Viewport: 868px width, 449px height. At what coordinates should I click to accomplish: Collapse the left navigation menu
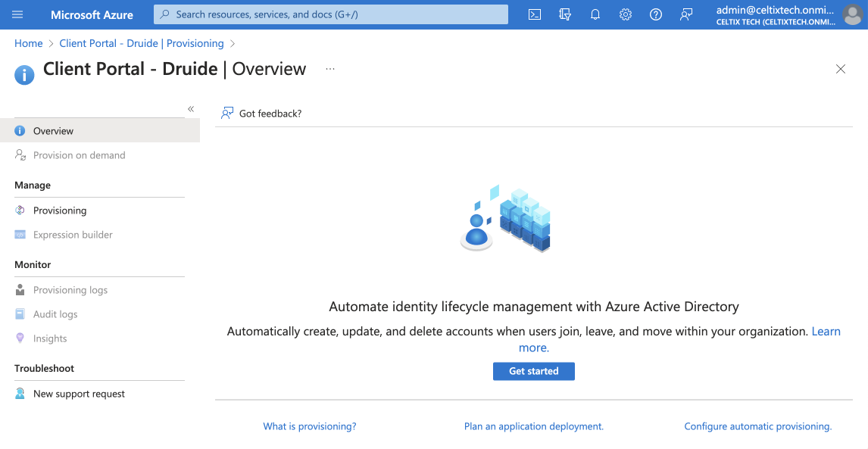point(191,109)
